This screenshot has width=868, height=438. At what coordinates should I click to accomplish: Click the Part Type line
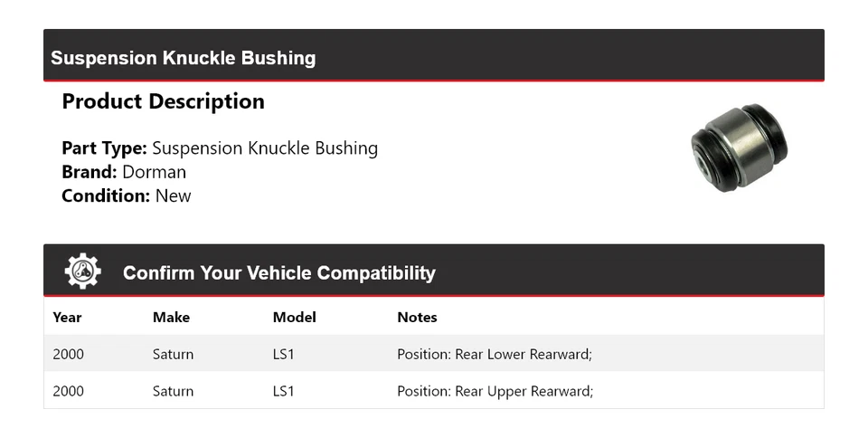point(220,148)
